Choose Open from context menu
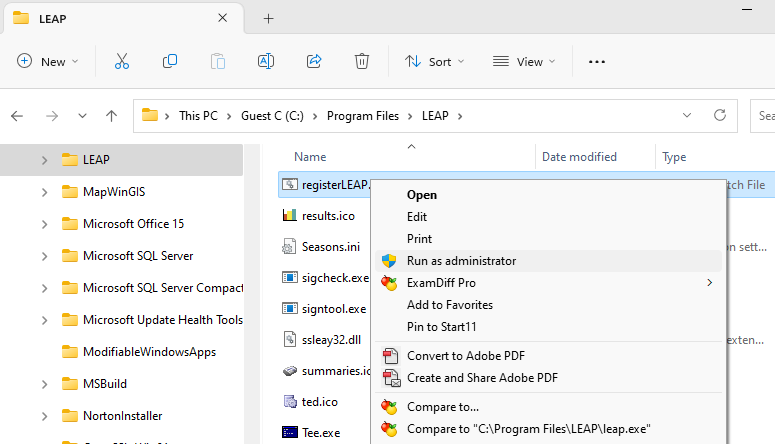The width and height of the screenshot is (775, 444). point(548,195)
